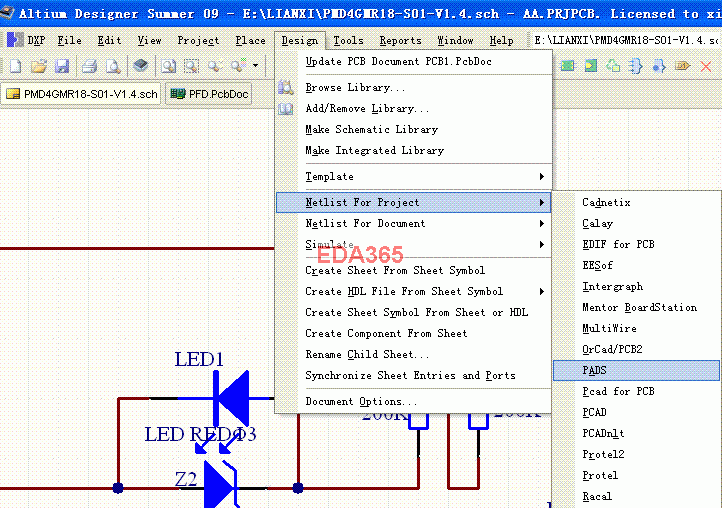Place device sheet symbol with the recycle-arrow icon
722x508 pixels.
point(613,66)
